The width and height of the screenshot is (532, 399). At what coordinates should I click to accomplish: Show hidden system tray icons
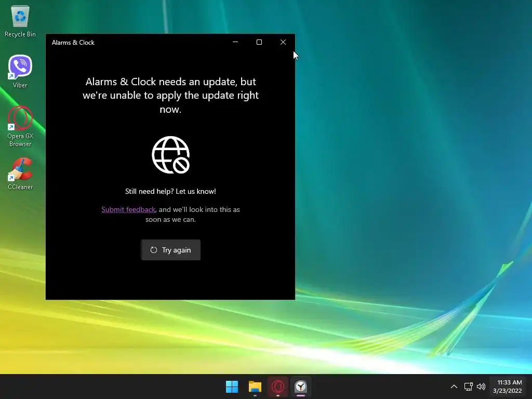click(x=454, y=387)
